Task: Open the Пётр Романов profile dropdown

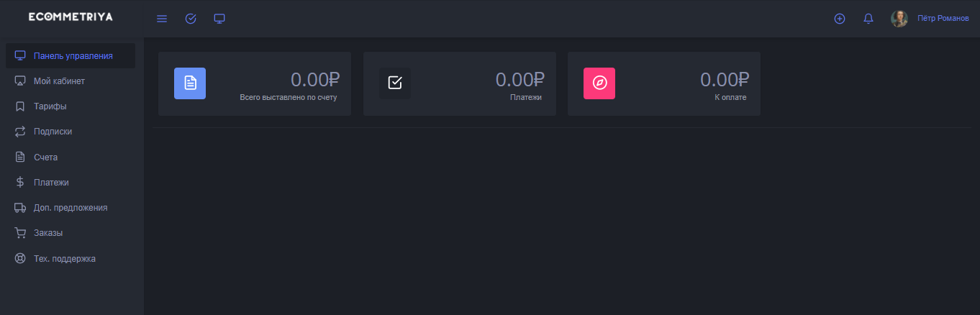Action: [x=943, y=19]
